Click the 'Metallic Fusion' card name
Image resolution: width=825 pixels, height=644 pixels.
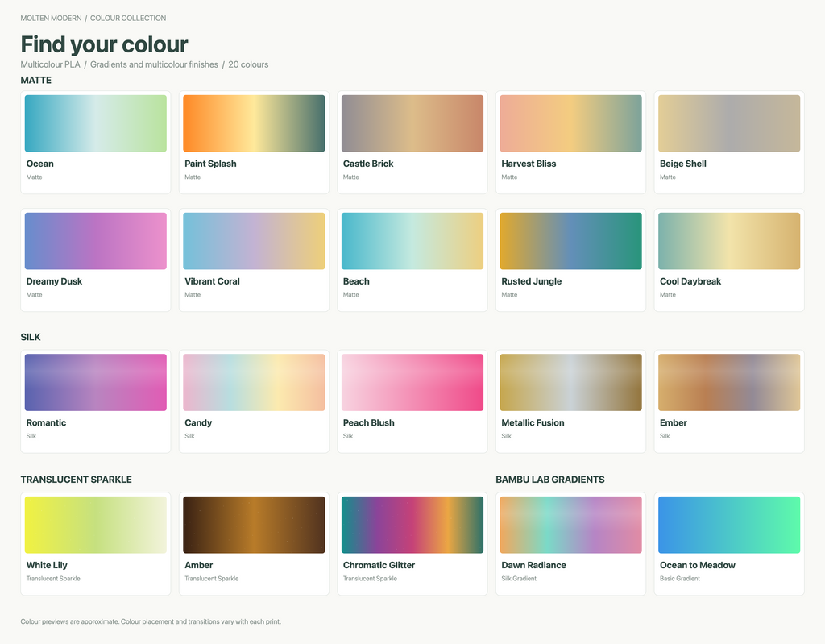click(533, 423)
